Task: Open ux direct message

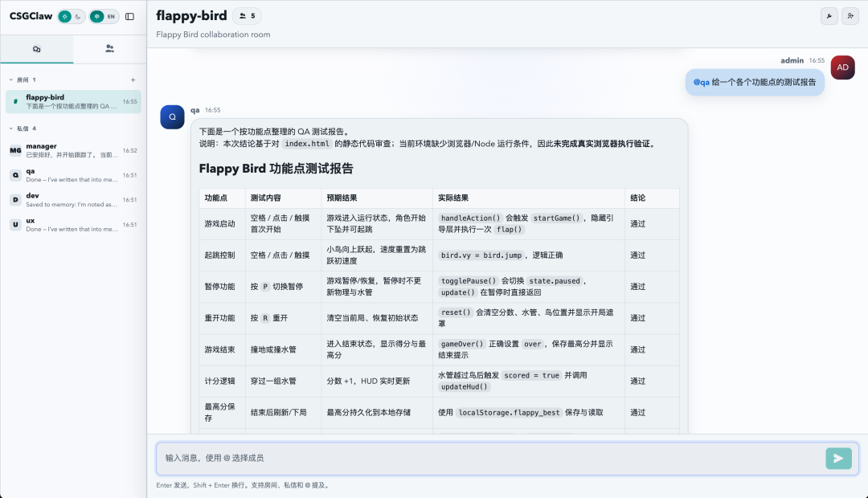Action: click(73, 225)
